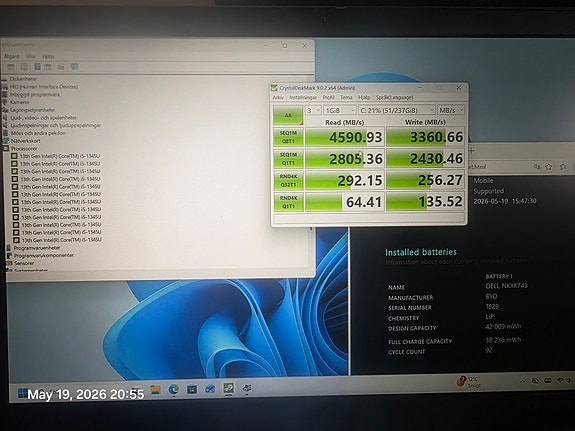The width and height of the screenshot is (575, 431).
Task: Launch Microsoft Edge from the taskbar
Action: coord(174,389)
